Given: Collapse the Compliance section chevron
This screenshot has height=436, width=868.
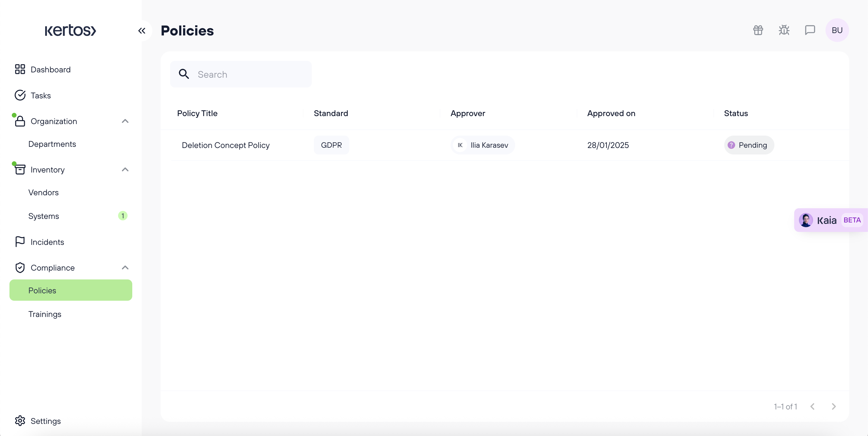Looking at the screenshot, I should [125, 268].
